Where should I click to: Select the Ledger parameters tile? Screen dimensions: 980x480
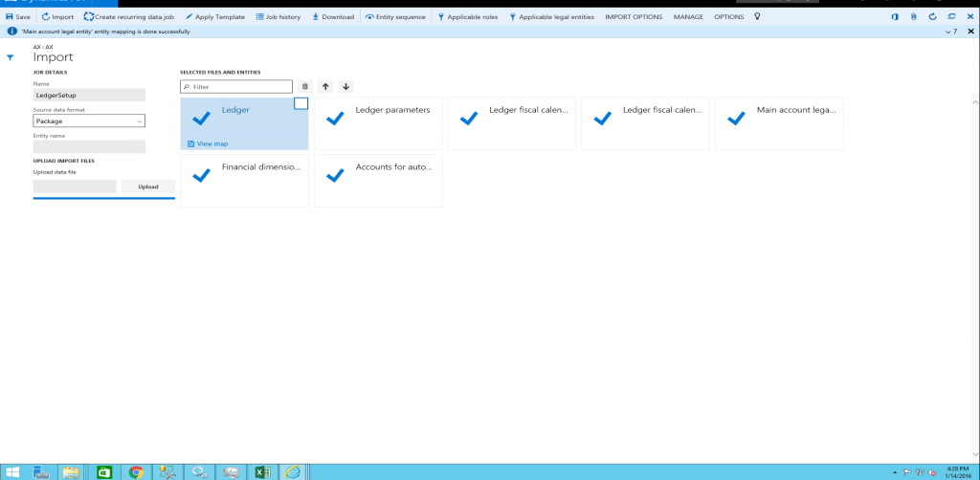[x=378, y=123]
